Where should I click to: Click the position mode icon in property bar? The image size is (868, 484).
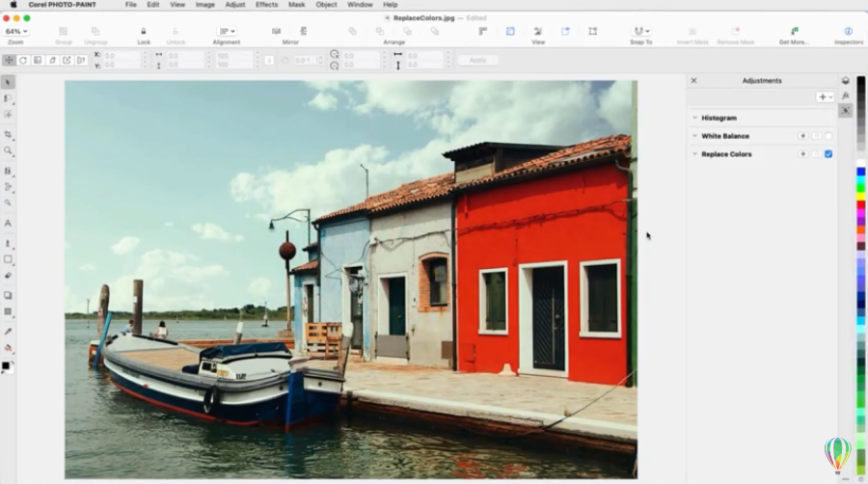tap(9, 60)
